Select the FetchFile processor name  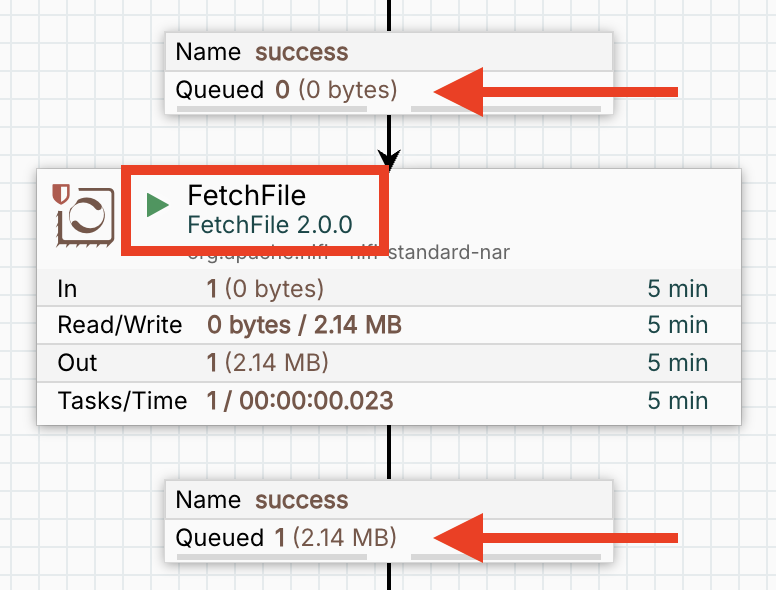pyautogui.click(x=246, y=197)
